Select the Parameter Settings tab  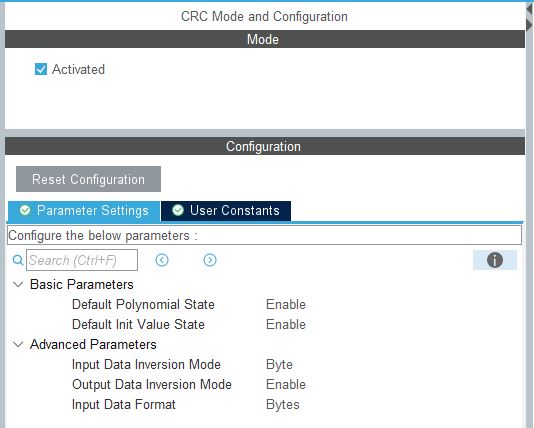(84, 211)
